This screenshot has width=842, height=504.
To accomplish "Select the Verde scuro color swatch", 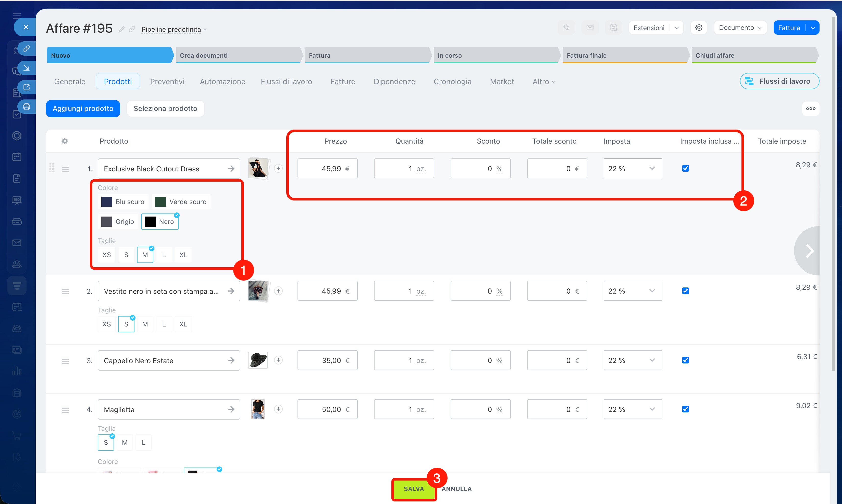I will [x=181, y=202].
